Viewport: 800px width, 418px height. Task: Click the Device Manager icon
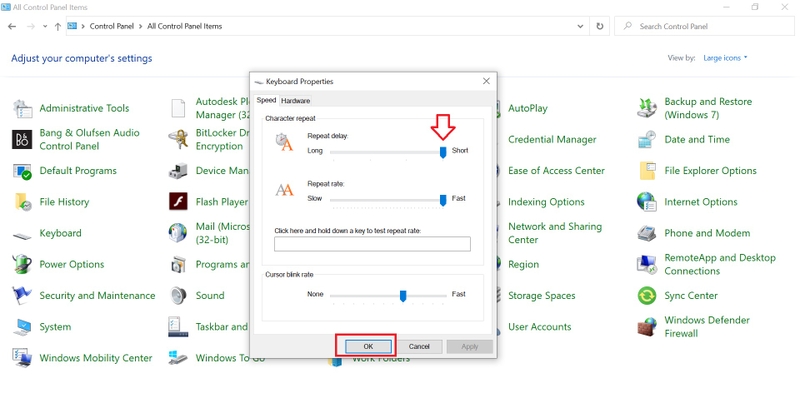178,171
